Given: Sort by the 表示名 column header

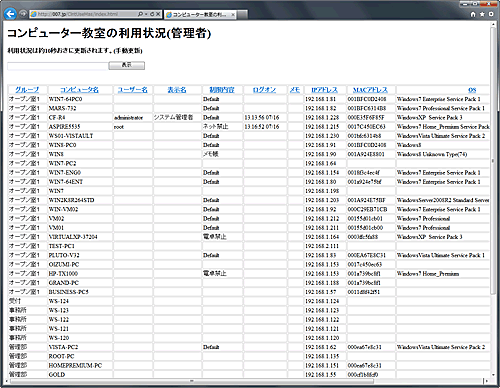Looking at the screenshot, I should tap(177, 90).
